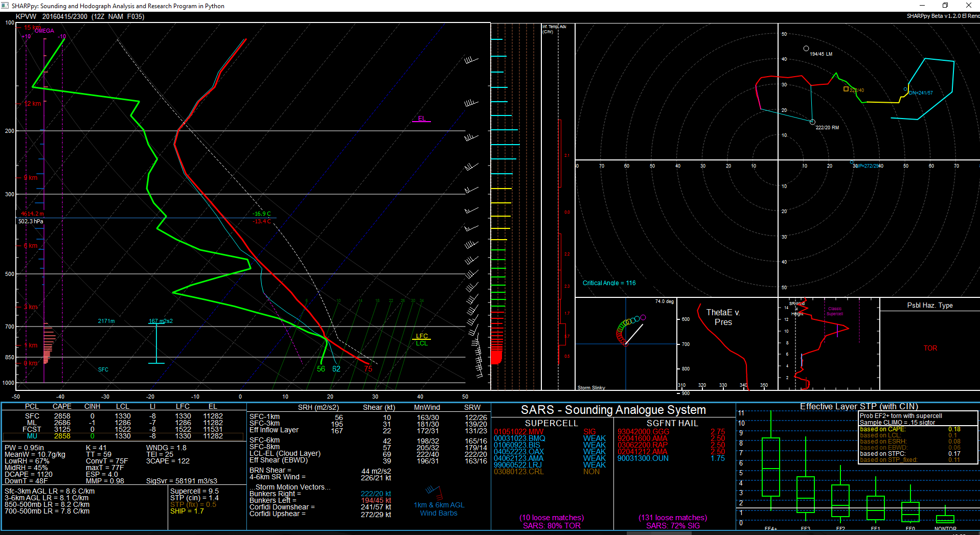Image resolution: width=980 pixels, height=535 pixels.
Task: Select the MU parcel row
Action: coord(32,436)
